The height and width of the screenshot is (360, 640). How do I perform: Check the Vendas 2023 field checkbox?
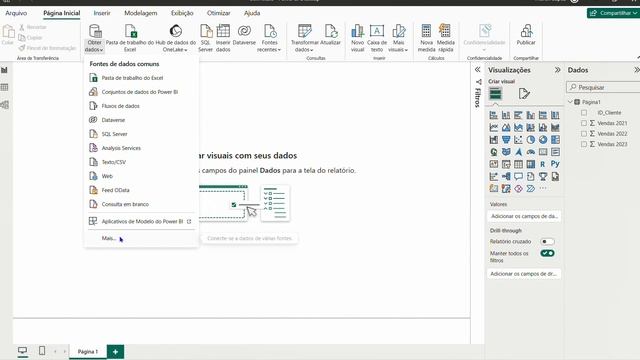point(584,144)
